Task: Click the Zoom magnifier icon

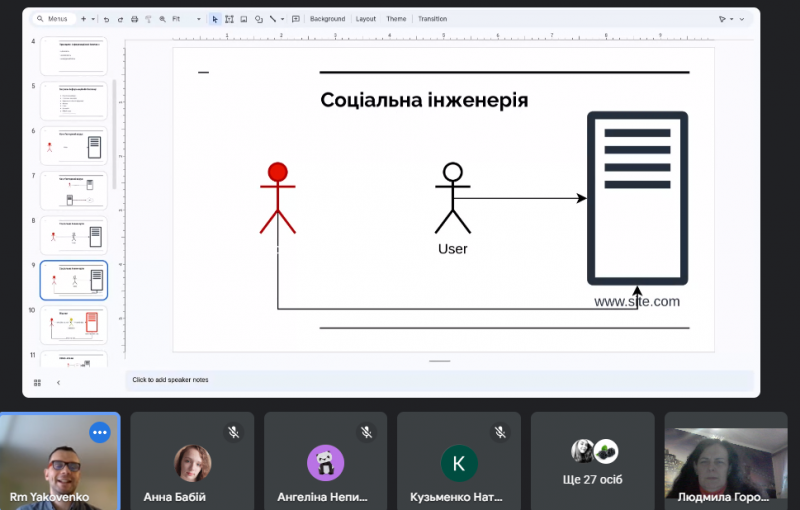Action: tap(162, 19)
